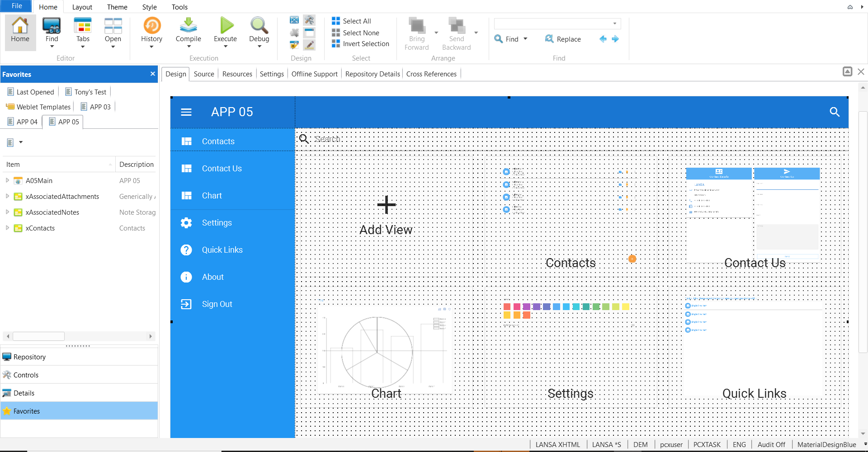This screenshot has height=452, width=868.
Task: Expand the xContacts tree node
Action: [x=7, y=228]
